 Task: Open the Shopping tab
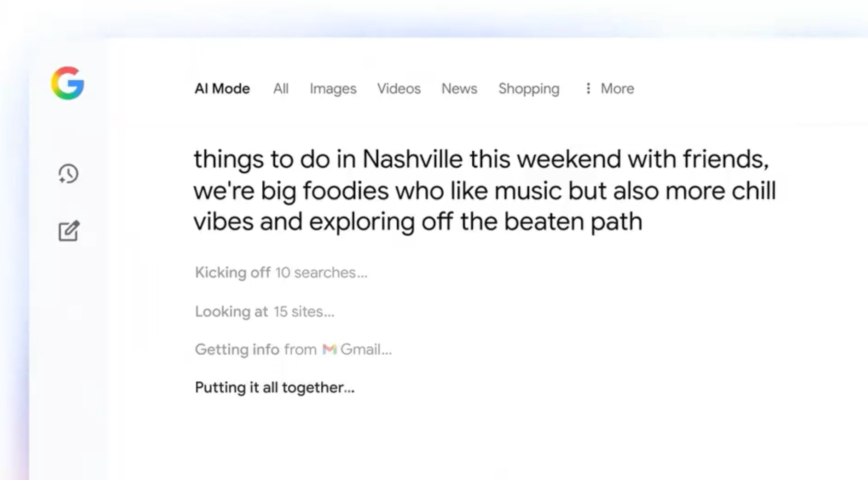[529, 88]
